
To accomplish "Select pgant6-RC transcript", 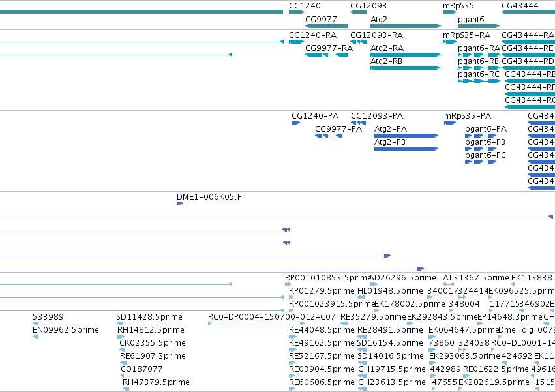I will (x=479, y=81).
